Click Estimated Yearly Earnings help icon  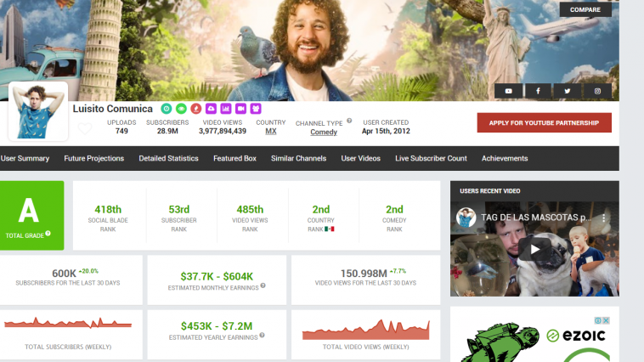[x=262, y=336]
